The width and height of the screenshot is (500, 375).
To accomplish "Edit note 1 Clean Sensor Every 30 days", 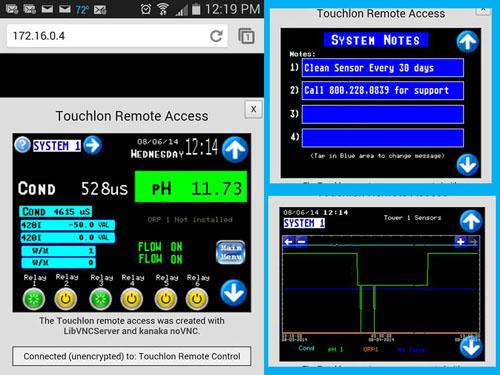I will click(x=383, y=68).
